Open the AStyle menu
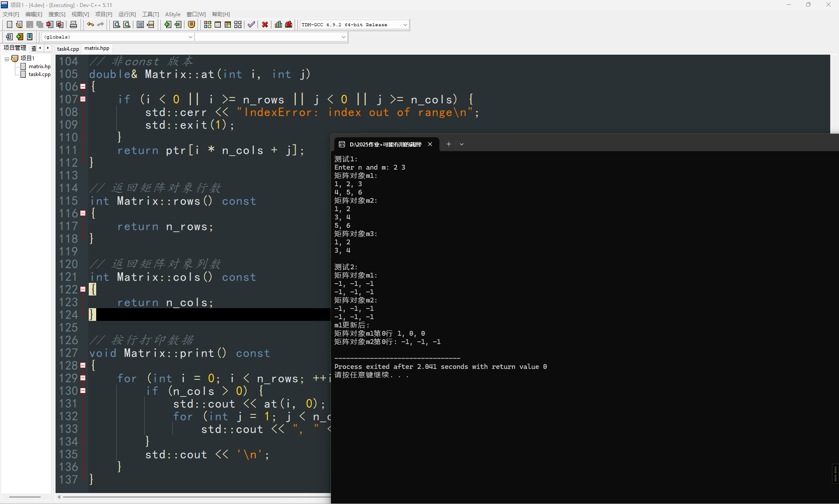The image size is (839, 504). tap(173, 14)
